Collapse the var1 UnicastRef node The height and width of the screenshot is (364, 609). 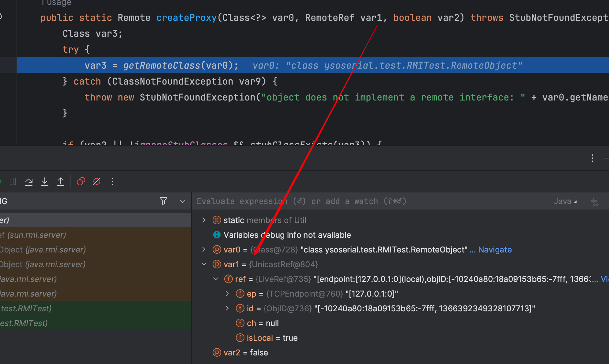click(204, 264)
